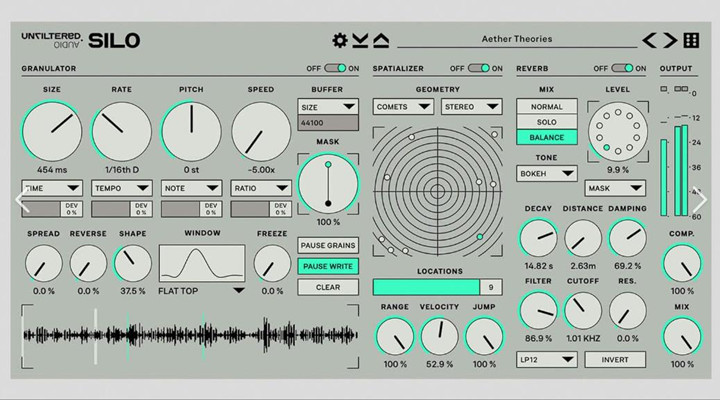This screenshot has height=400, width=720.
Task: Select Normal reverb mix mode
Action: click(x=546, y=106)
